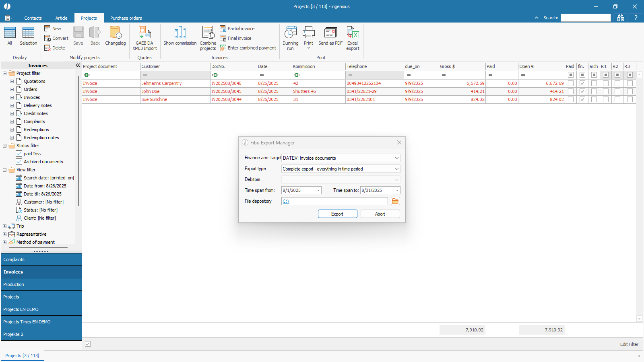Click the Show commission icon

(x=180, y=33)
